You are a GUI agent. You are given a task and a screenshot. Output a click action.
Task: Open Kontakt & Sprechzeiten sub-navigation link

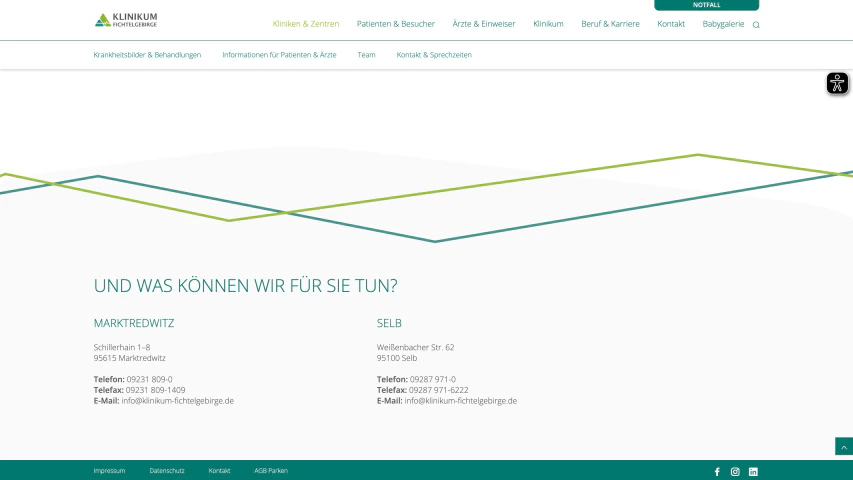[x=434, y=55]
